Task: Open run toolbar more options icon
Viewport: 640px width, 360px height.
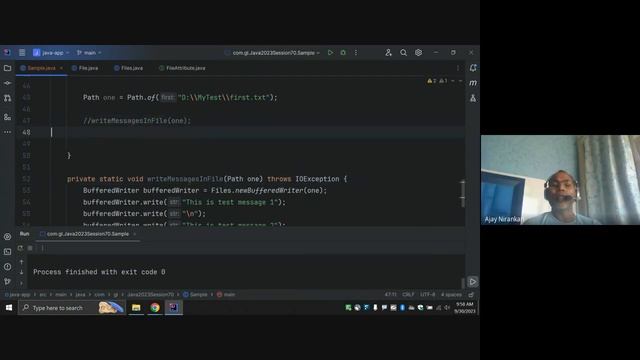Action: click(42, 248)
